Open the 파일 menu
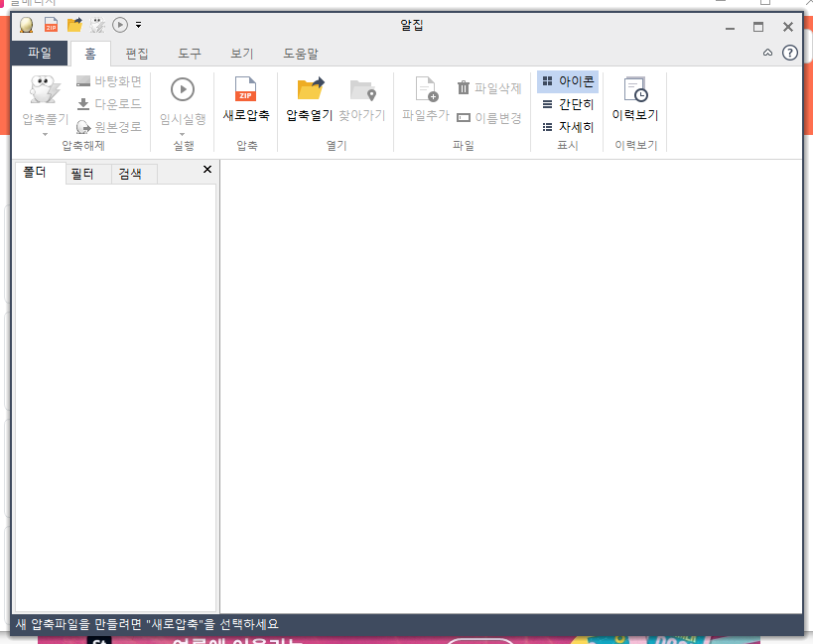Viewport: 813px width, 644px height. tap(40, 54)
